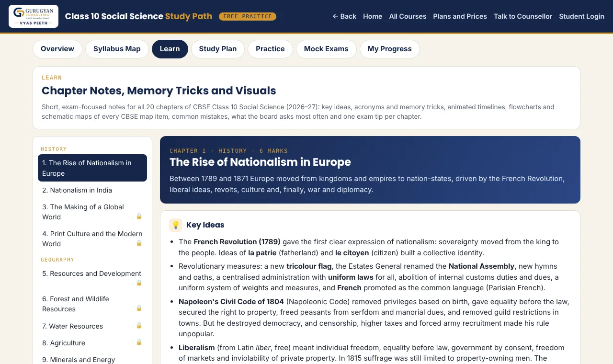Switch to the Overview tab
Viewport: 613px width, 364px height.
(57, 49)
